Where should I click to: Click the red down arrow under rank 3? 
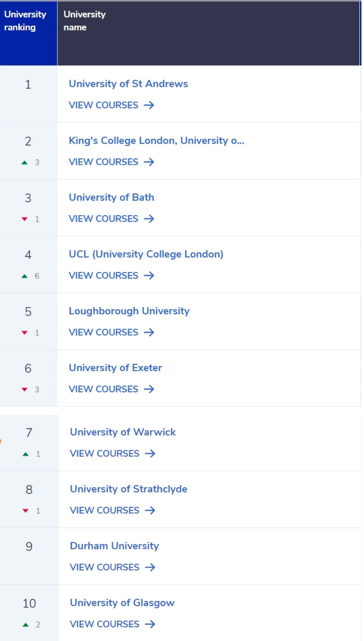[24, 219]
